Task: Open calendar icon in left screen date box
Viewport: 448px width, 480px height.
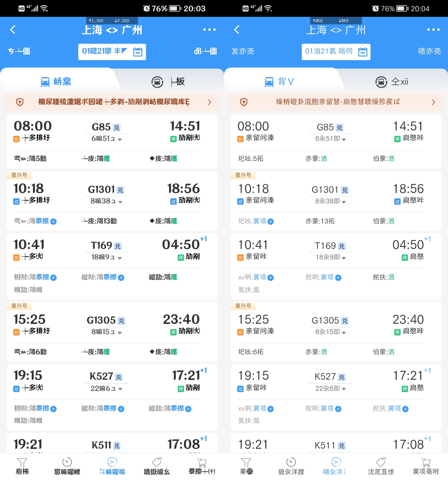Action: [138, 52]
